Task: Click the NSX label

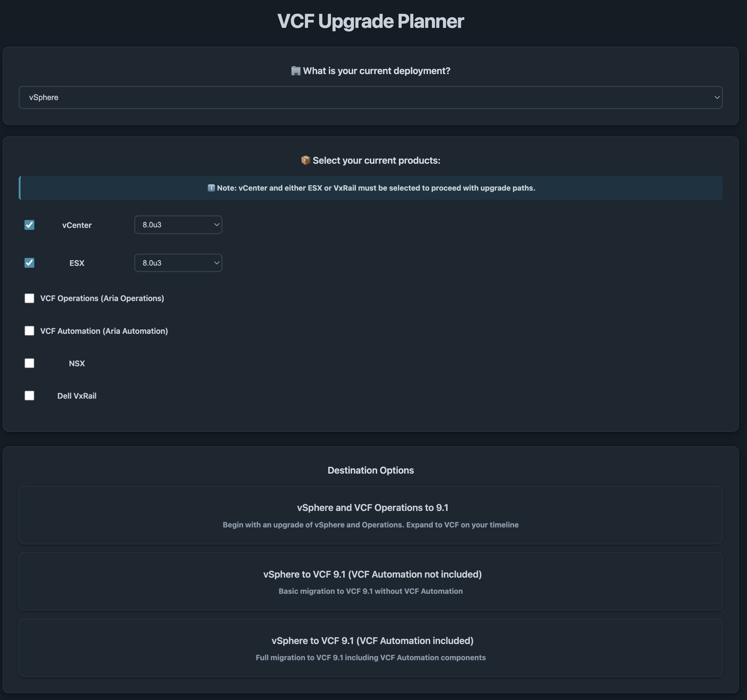Action: tap(77, 364)
